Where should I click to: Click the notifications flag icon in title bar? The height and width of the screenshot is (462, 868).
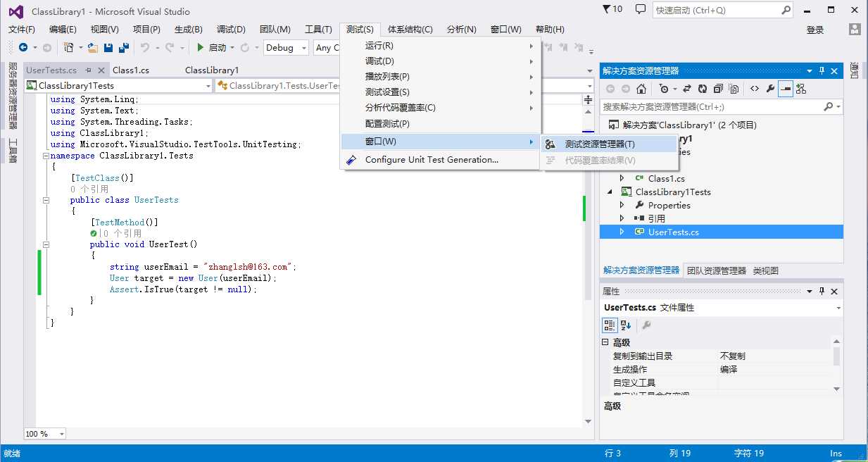click(607, 9)
